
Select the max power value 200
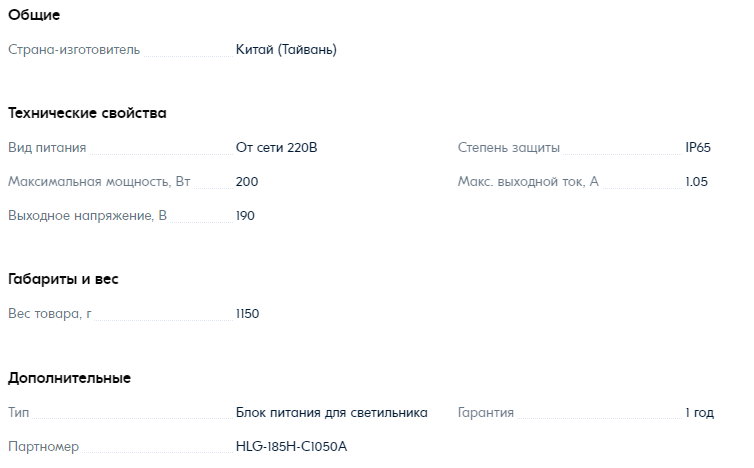(247, 182)
